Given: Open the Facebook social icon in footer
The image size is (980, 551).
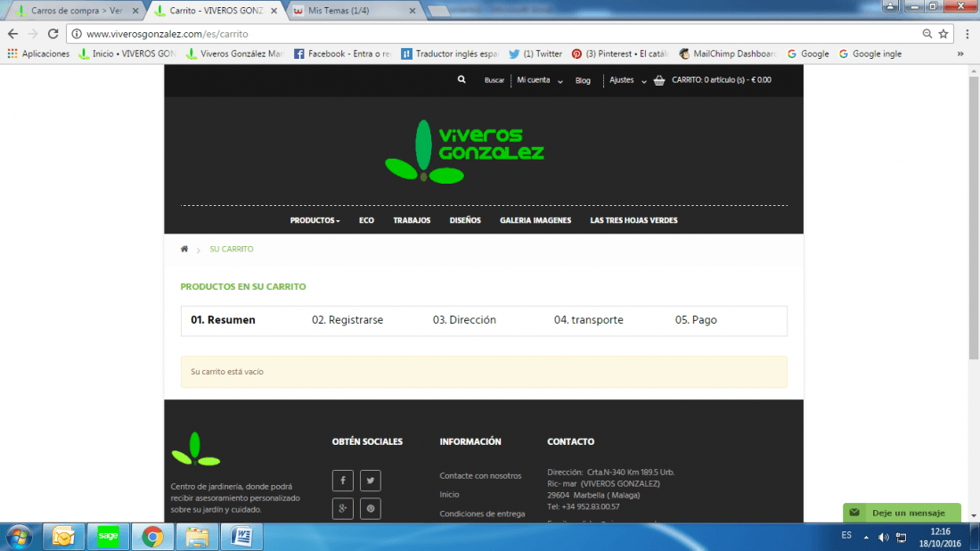Looking at the screenshot, I should [x=342, y=481].
